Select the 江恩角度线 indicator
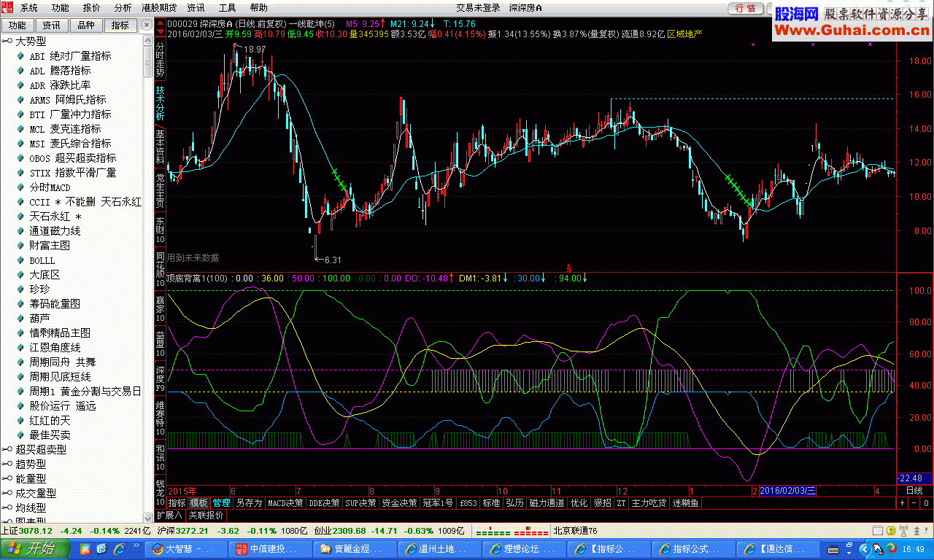Image resolution: width=934 pixels, height=560 pixels. pos(55,348)
